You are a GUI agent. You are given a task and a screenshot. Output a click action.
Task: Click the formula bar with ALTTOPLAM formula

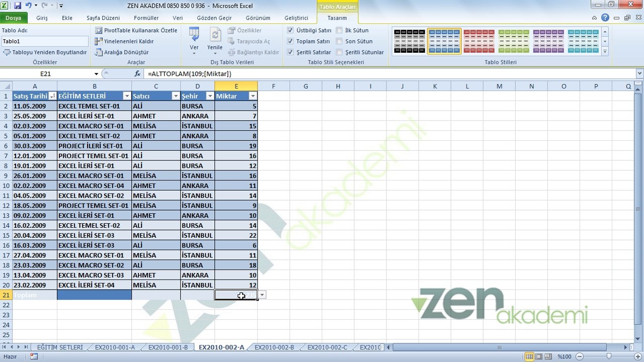(389, 74)
